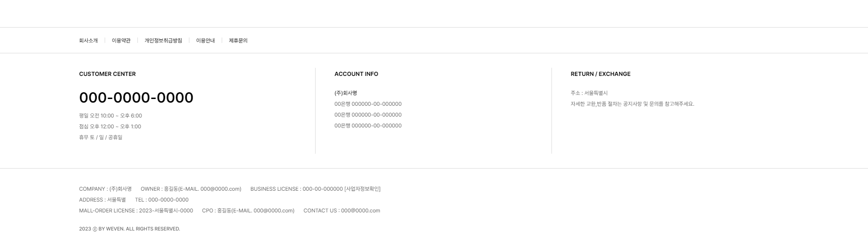Click (주)회사명 under ACCOUNT INFO
The image size is (868, 235).
[x=346, y=93]
